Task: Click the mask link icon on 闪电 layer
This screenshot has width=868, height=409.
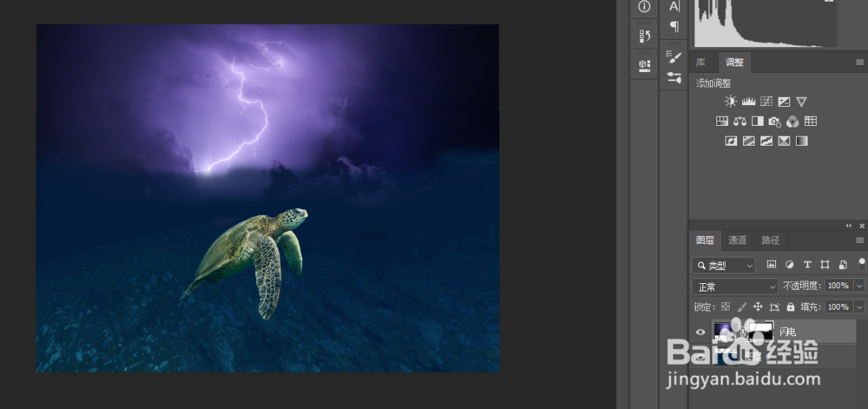Action: [x=743, y=332]
